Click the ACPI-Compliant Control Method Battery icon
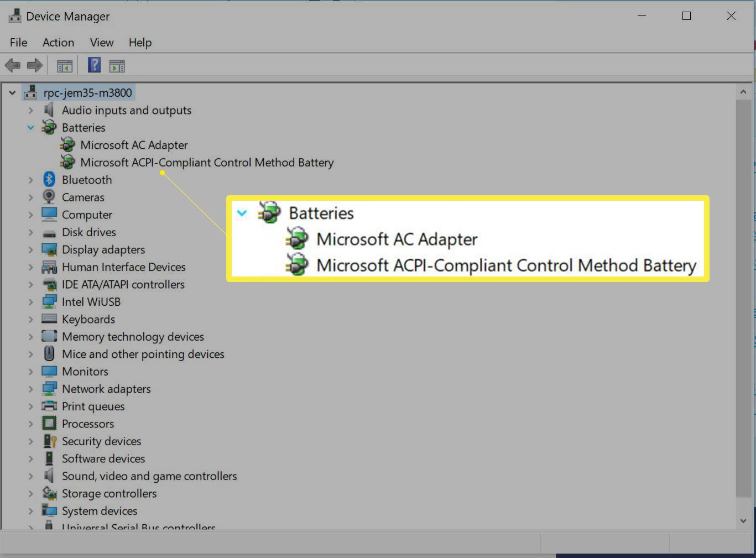 coord(67,162)
